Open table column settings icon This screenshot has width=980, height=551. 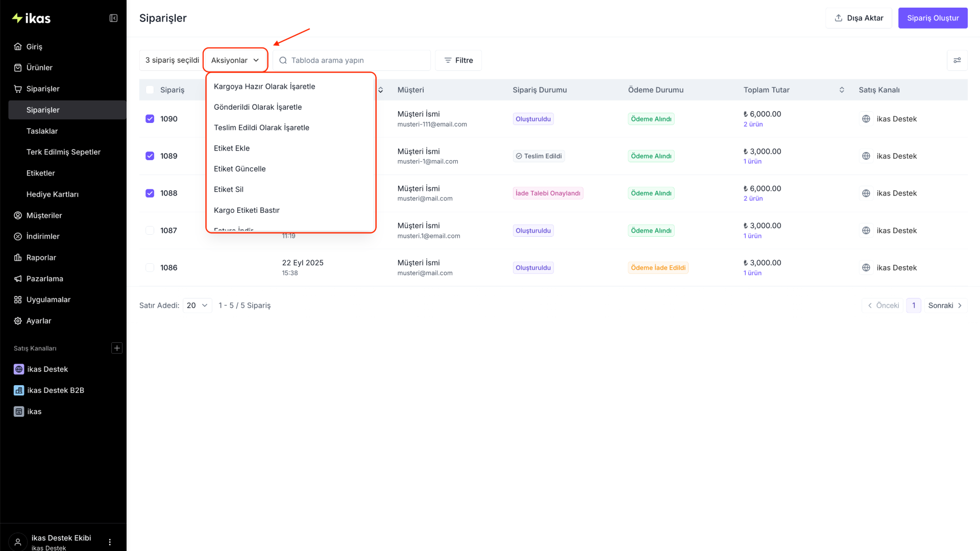pos(957,60)
